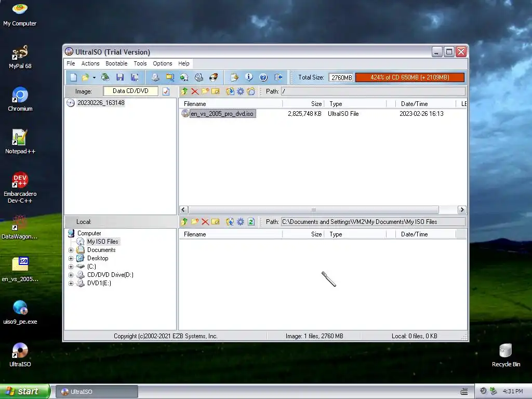Click the UltraISO taskbar button
This screenshot has height=399, width=532.
click(97, 392)
